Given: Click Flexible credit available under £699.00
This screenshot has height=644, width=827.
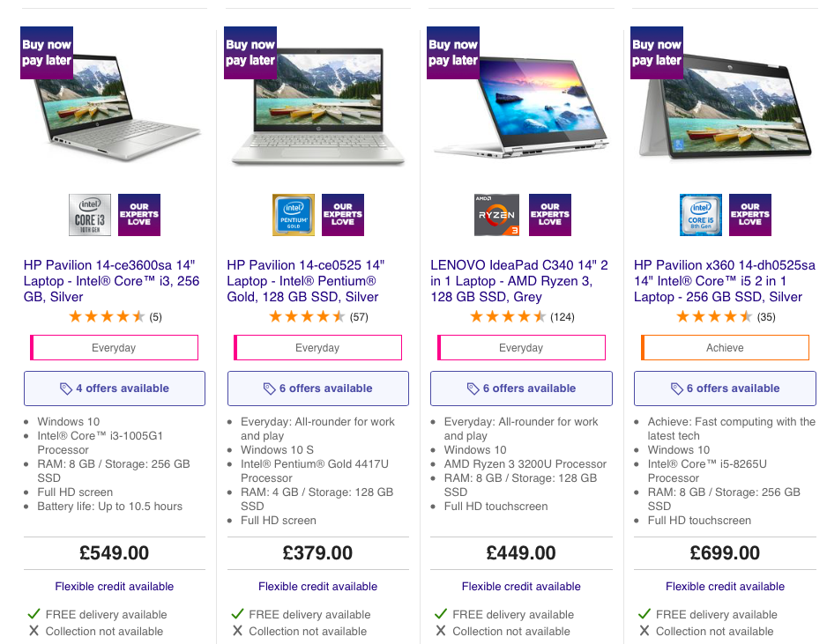Looking at the screenshot, I should (x=725, y=587).
